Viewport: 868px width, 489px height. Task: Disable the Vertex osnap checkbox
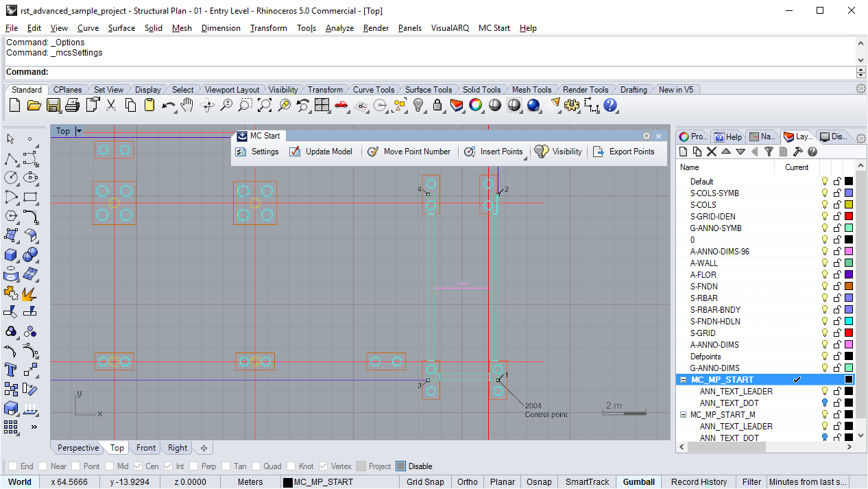[x=323, y=466]
